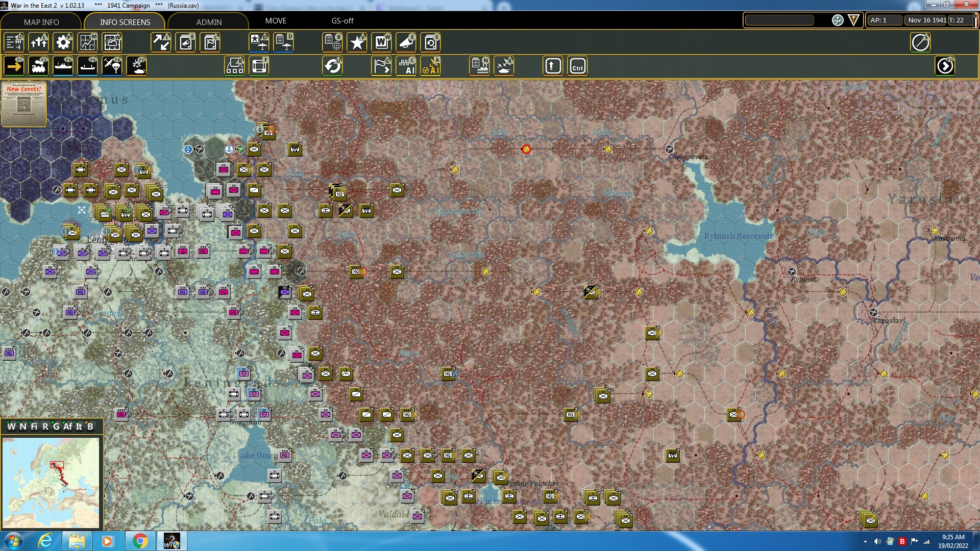Click the Cherepovets city label

[688, 157]
